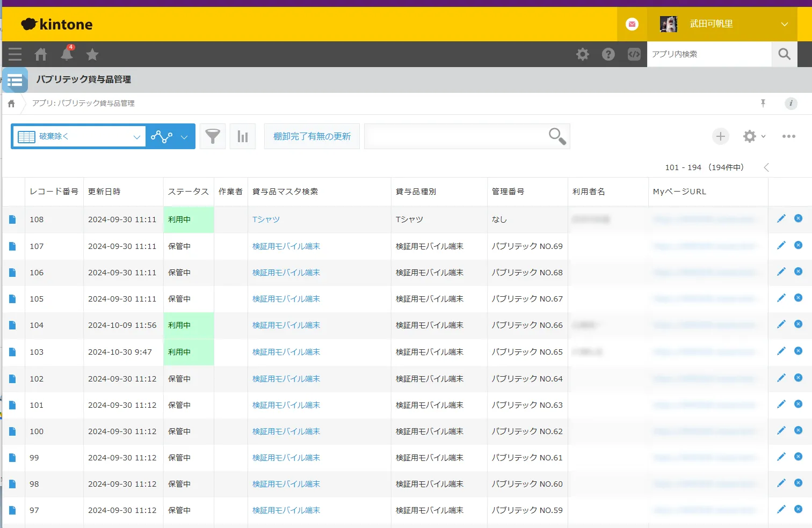Open the hamburger menu in the toolbar

click(x=15, y=54)
